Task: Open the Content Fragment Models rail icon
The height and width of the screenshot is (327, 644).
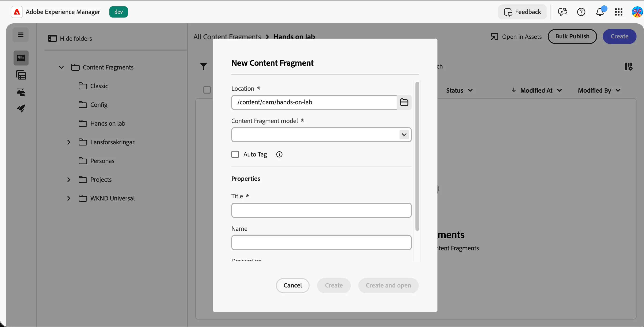Action: 21,75
